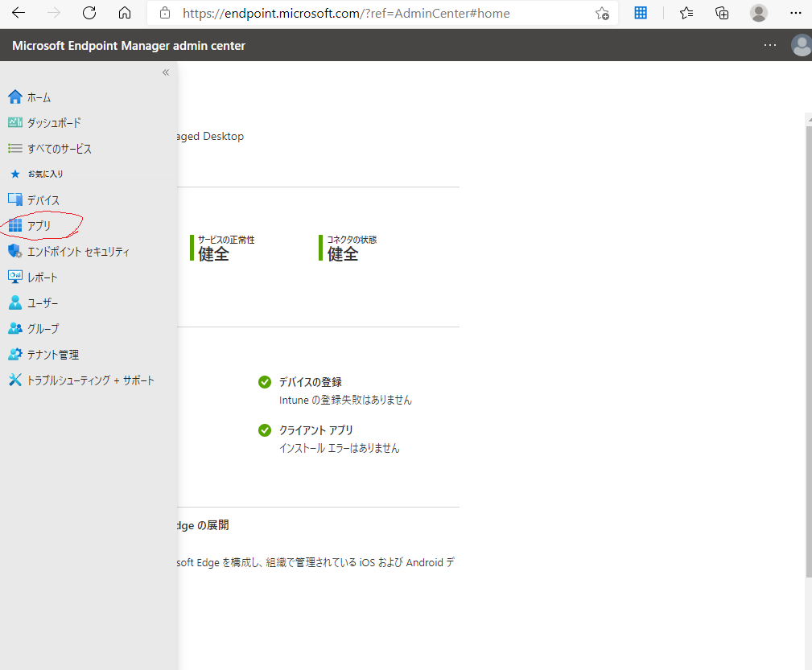Click お気に入り favorites label
This screenshot has width=812, height=670.
click(46, 174)
